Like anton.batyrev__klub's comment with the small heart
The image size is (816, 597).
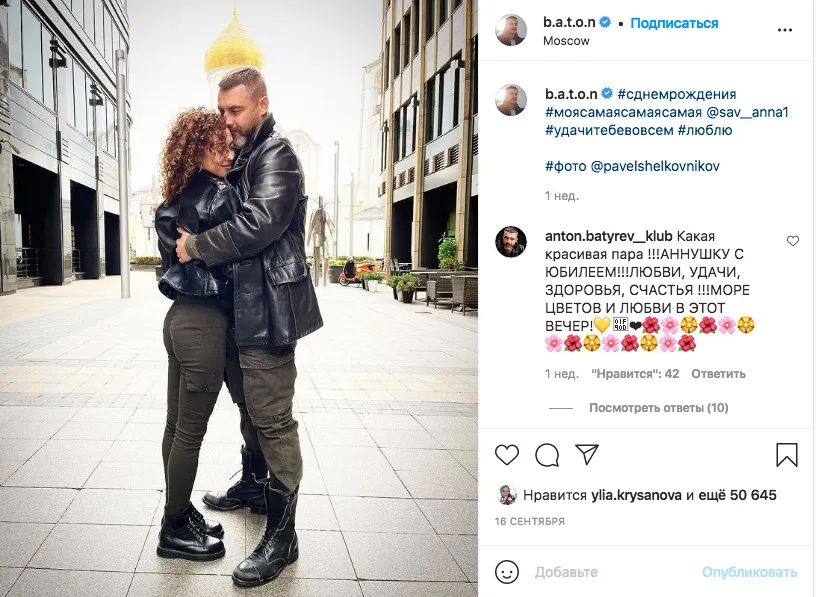(x=792, y=241)
